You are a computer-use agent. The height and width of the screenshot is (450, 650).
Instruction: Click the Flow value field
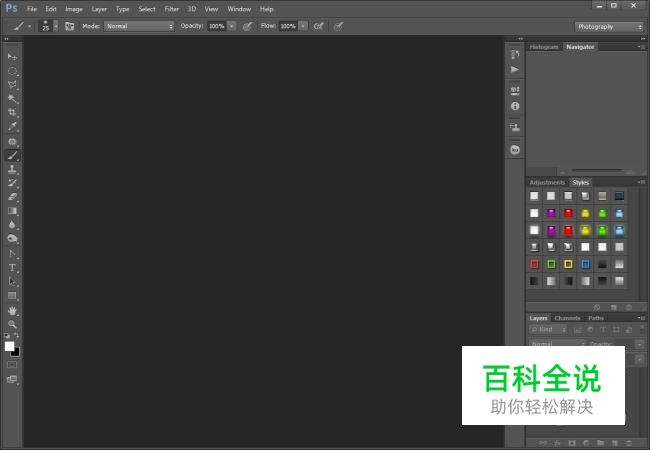[288, 26]
